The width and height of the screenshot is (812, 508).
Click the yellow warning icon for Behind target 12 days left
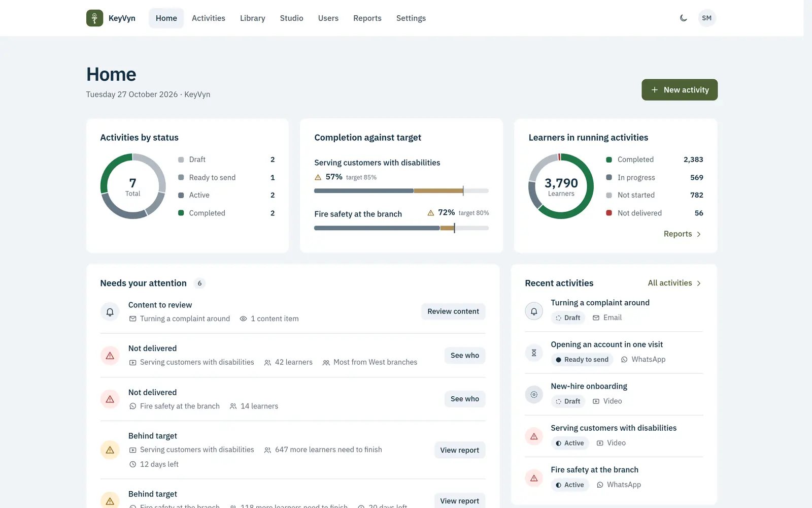(110, 450)
